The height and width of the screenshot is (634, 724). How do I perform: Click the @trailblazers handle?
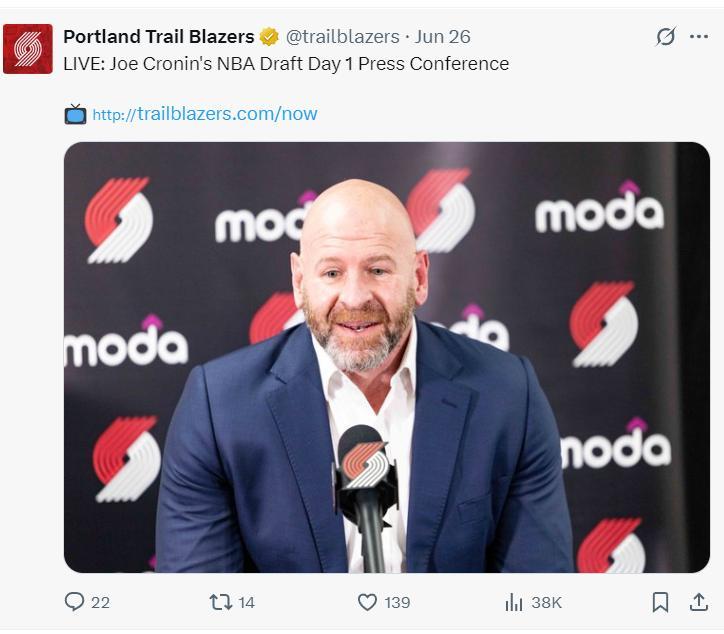[342, 37]
